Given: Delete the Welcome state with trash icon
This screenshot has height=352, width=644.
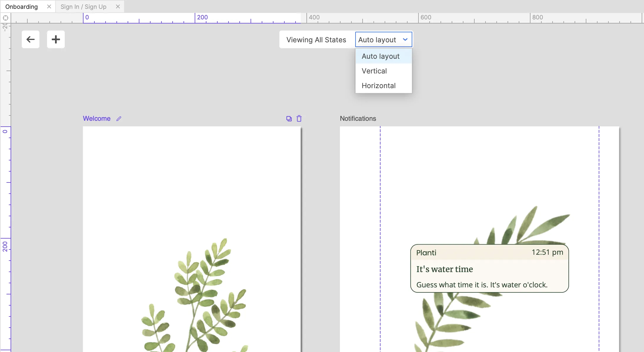Looking at the screenshot, I should [299, 119].
